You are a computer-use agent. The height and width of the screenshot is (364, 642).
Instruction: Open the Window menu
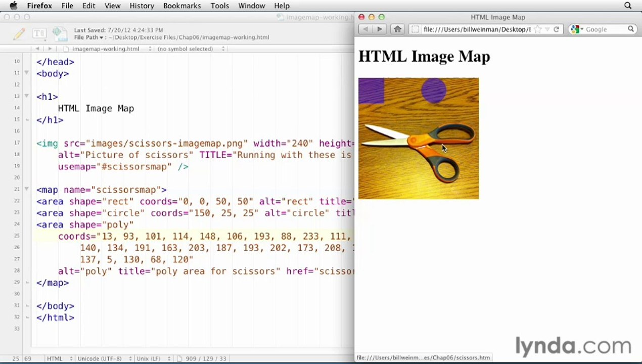(252, 6)
